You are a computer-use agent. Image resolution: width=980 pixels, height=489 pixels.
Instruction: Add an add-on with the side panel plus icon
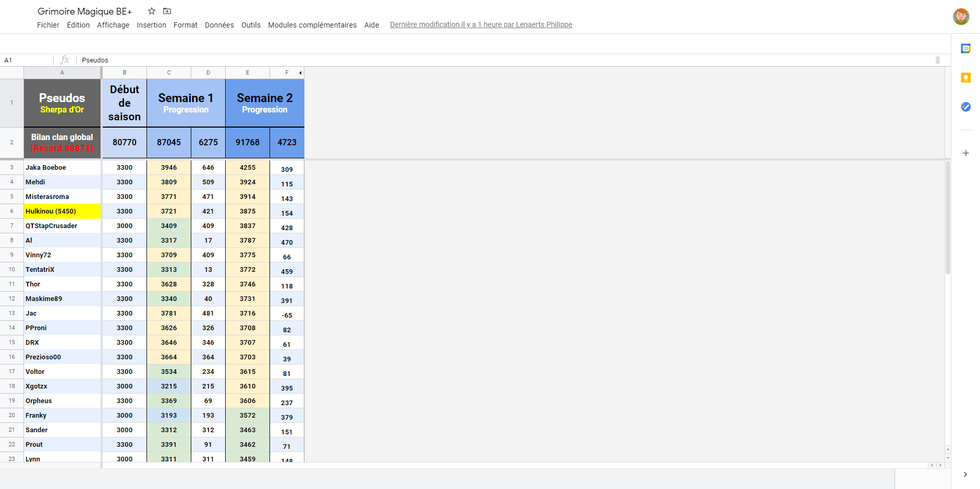point(966,153)
